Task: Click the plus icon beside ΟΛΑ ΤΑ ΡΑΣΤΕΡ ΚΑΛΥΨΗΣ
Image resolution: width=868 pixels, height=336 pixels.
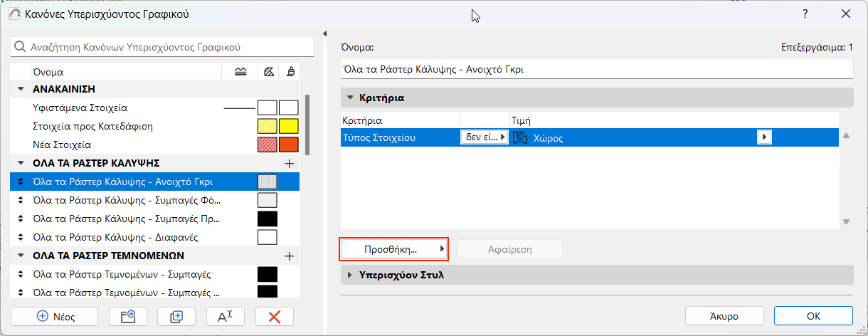Action: tap(289, 163)
